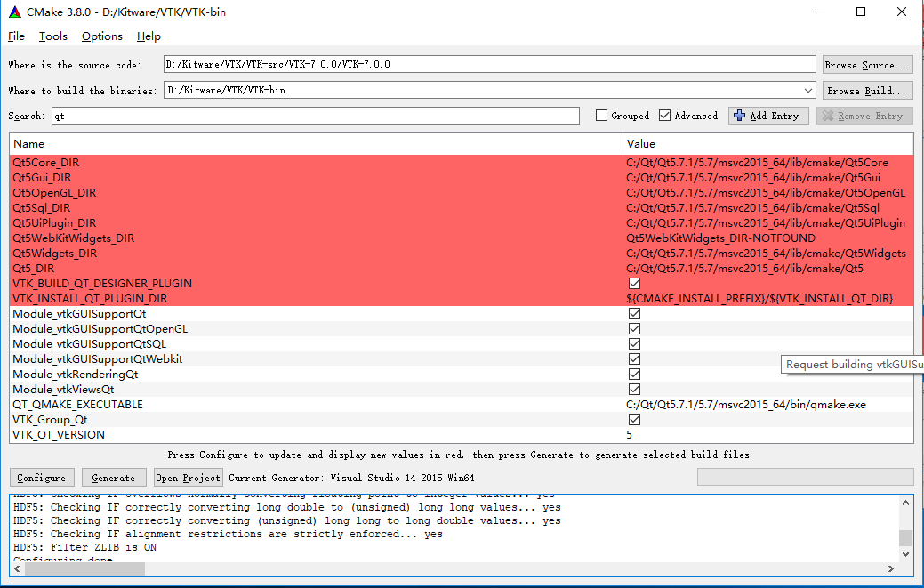Open the Options menu
The height and width of the screenshot is (588, 924).
(x=102, y=36)
